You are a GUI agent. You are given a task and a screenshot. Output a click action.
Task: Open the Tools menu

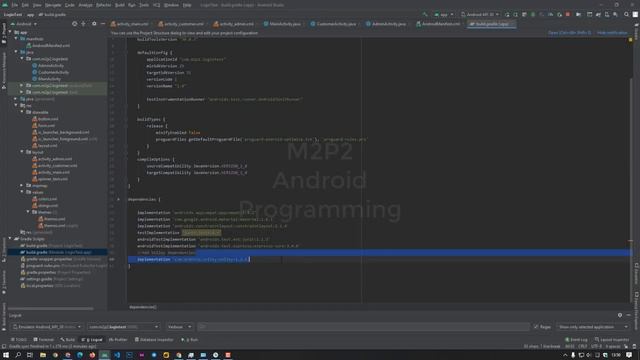(x=144, y=5)
